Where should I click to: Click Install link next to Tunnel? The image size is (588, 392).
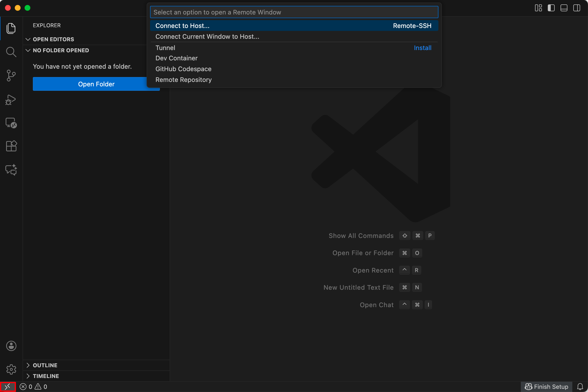click(422, 48)
